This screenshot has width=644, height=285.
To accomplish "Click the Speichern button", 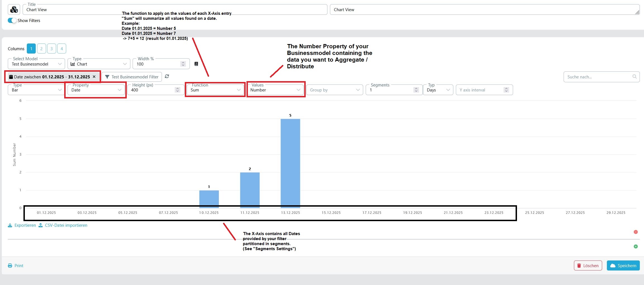I will tap(623, 265).
